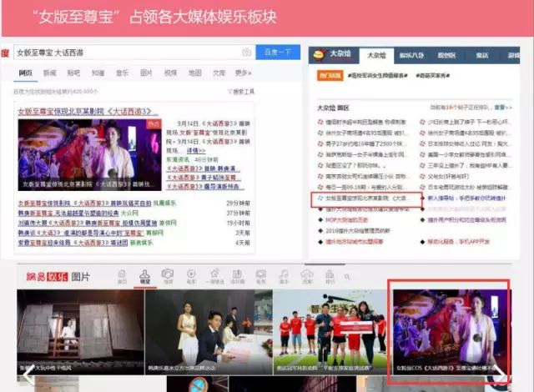Select the 图片 tab in Baidu

[x=147, y=73]
